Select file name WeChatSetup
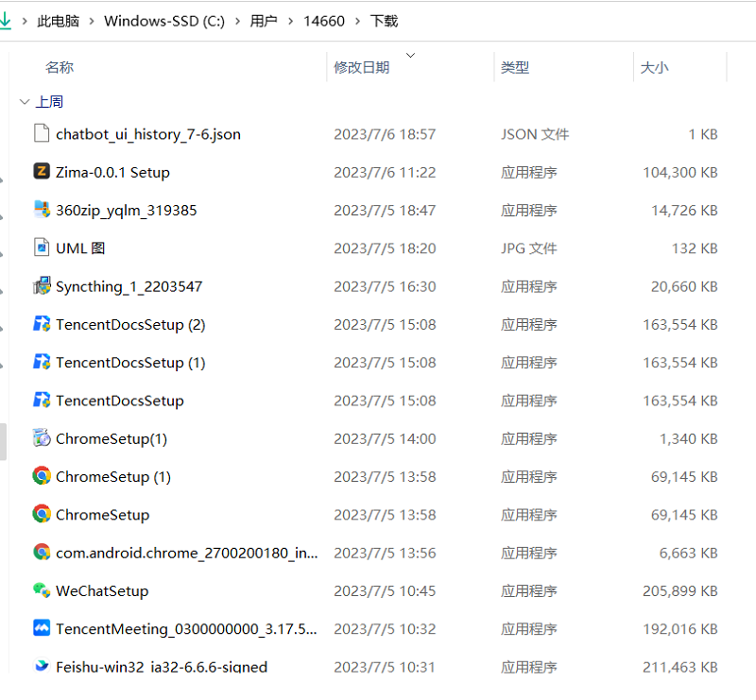Screen dimensions: 756x700 102,591
